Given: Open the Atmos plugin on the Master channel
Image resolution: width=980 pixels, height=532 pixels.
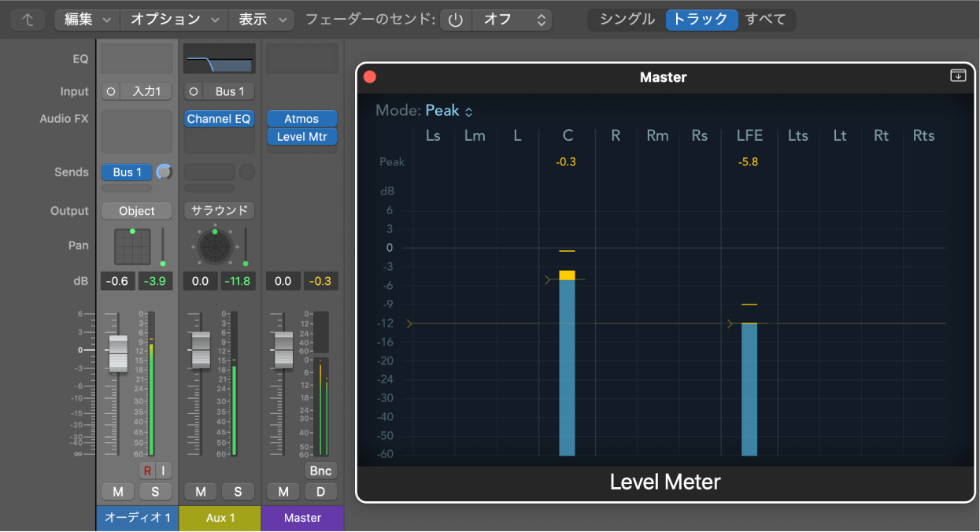Looking at the screenshot, I should click(x=301, y=119).
